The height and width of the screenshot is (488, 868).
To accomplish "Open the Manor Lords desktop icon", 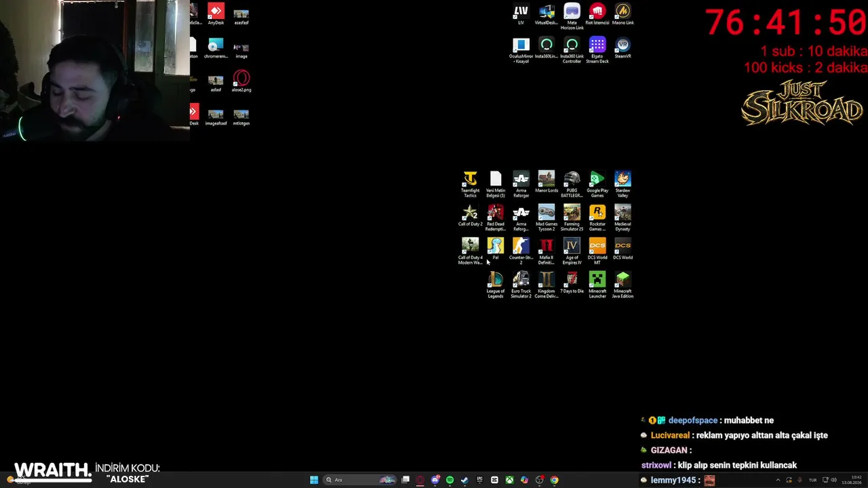I will (x=547, y=182).
